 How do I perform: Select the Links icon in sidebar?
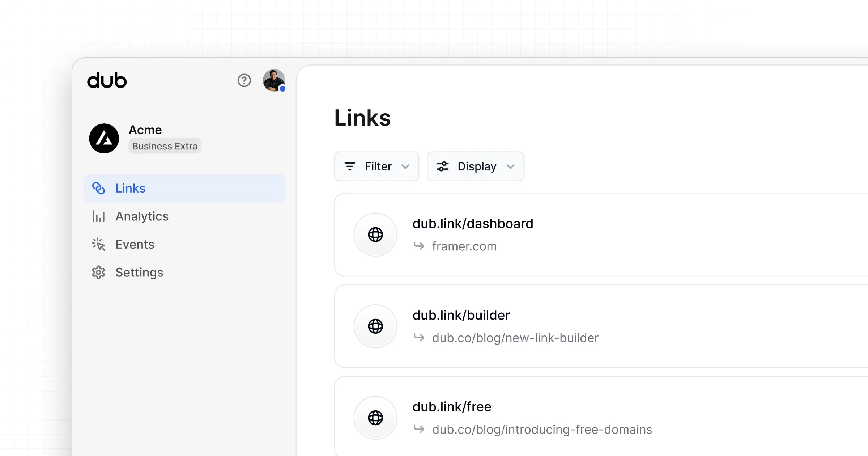click(99, 188)
